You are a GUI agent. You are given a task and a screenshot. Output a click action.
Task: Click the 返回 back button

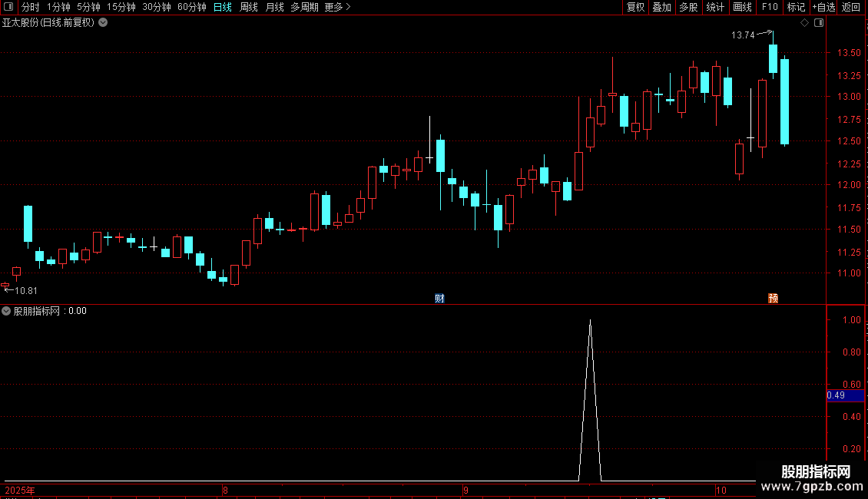point(851,7)
